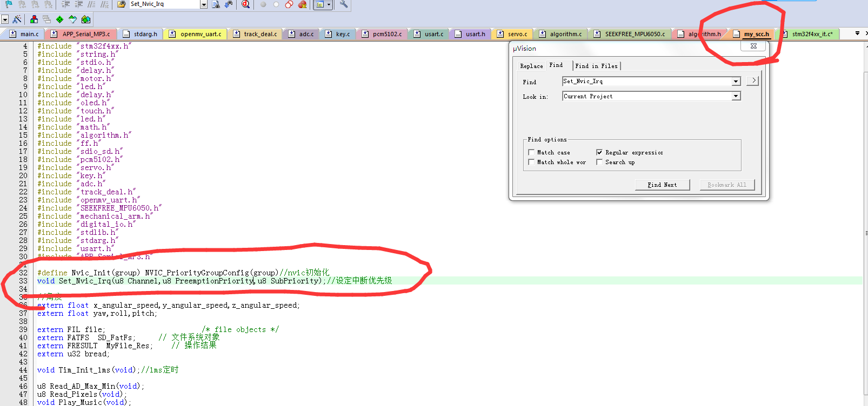Screen dimensions: 868x406
Task: Expand the Find field history dropdown
Action: 736,82
